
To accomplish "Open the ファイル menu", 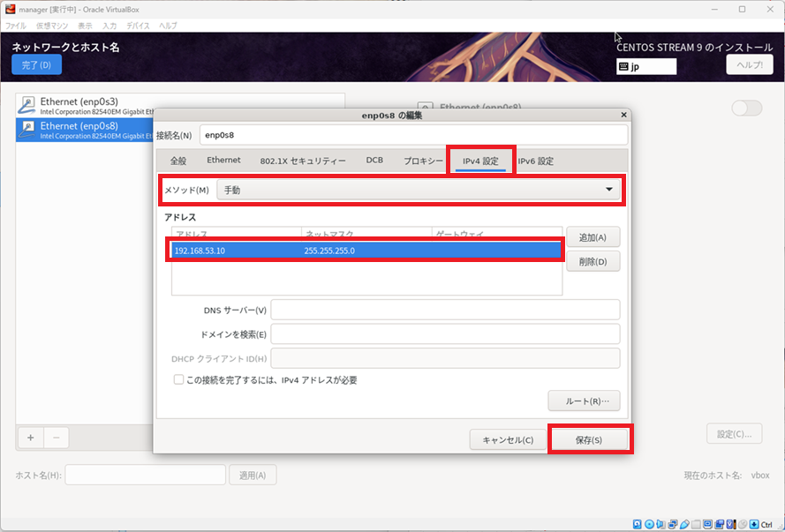I will (x=16, y=26).
